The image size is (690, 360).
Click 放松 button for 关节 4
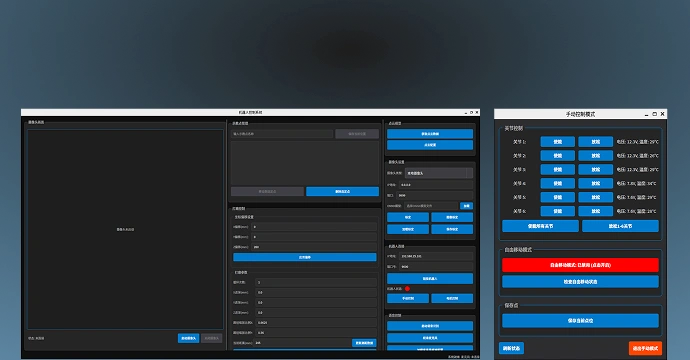pyautogui.click(x=595, y=183)
